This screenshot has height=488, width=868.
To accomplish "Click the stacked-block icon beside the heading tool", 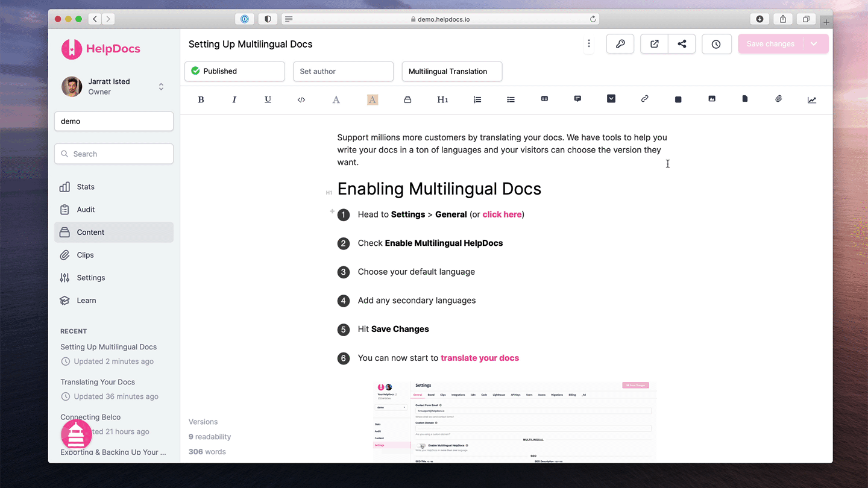I will click(407, 99).
